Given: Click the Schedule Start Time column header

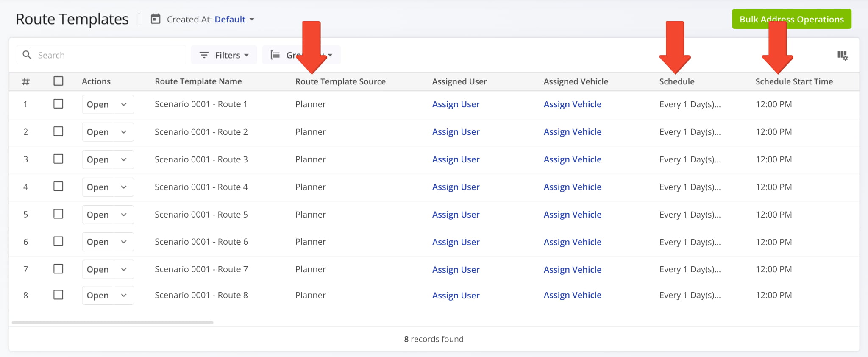Looking at the screenshot, I should 794,81.
